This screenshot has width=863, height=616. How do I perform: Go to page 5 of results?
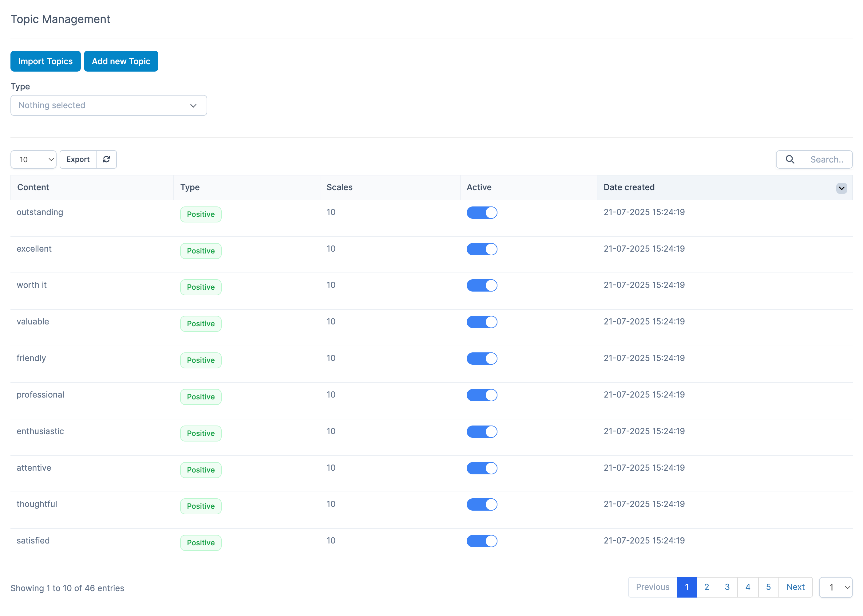tap(768, 587)
